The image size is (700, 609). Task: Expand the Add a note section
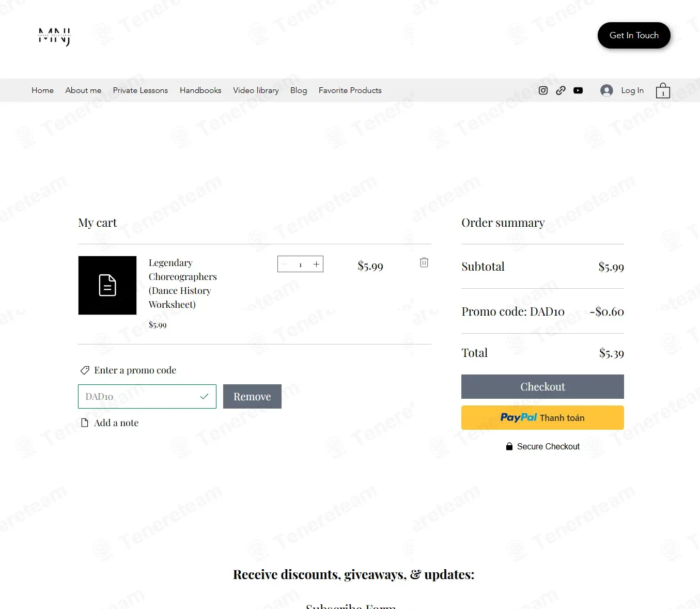point(110,423)
